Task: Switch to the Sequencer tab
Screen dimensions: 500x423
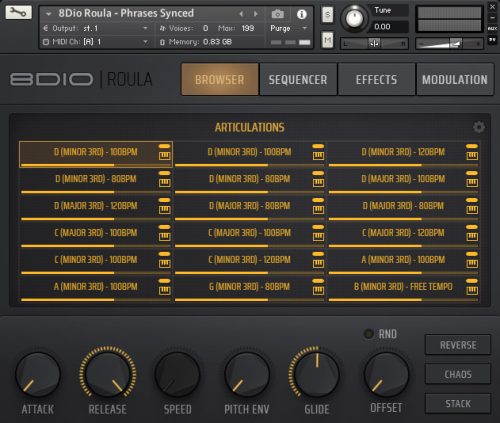Action: [x=298, y=80]
